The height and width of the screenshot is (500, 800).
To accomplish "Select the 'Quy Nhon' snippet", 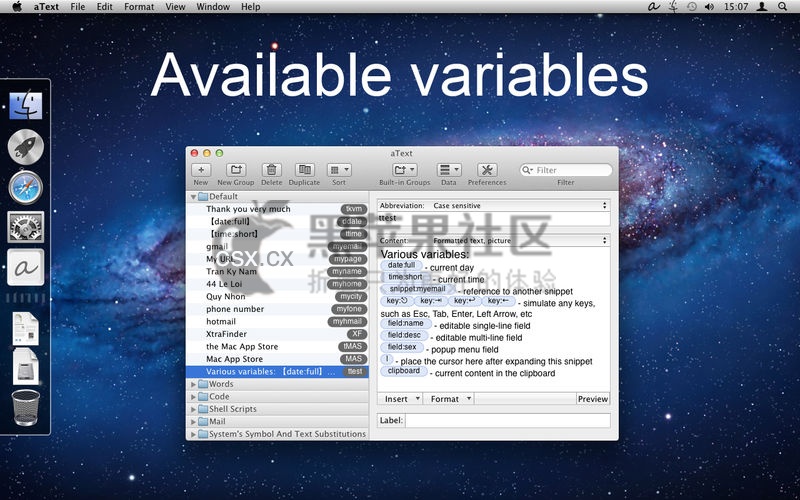I will (x=277, y=296).
